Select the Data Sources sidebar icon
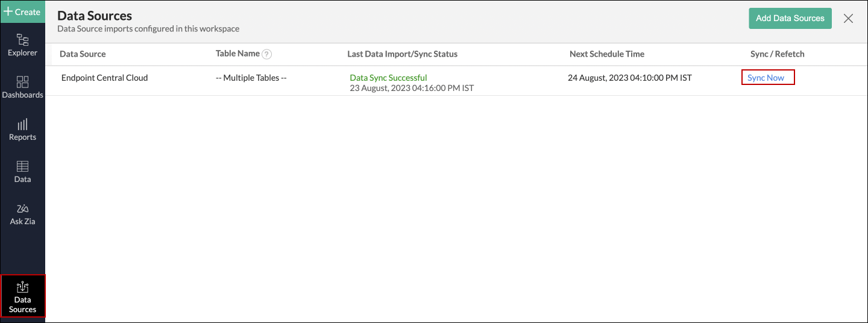 22,296
